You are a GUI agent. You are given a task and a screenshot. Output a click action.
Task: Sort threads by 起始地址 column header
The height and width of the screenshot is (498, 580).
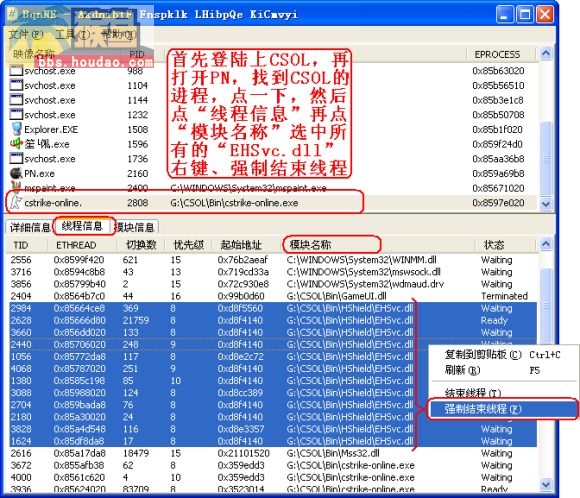click(x=247, y=245)
